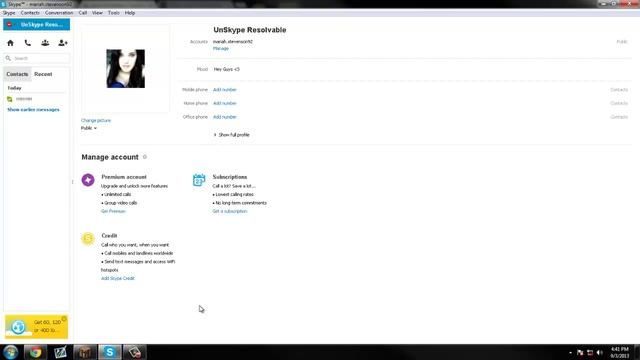
Task: Click Add Skype Credit link
Action: click(118, 278)
